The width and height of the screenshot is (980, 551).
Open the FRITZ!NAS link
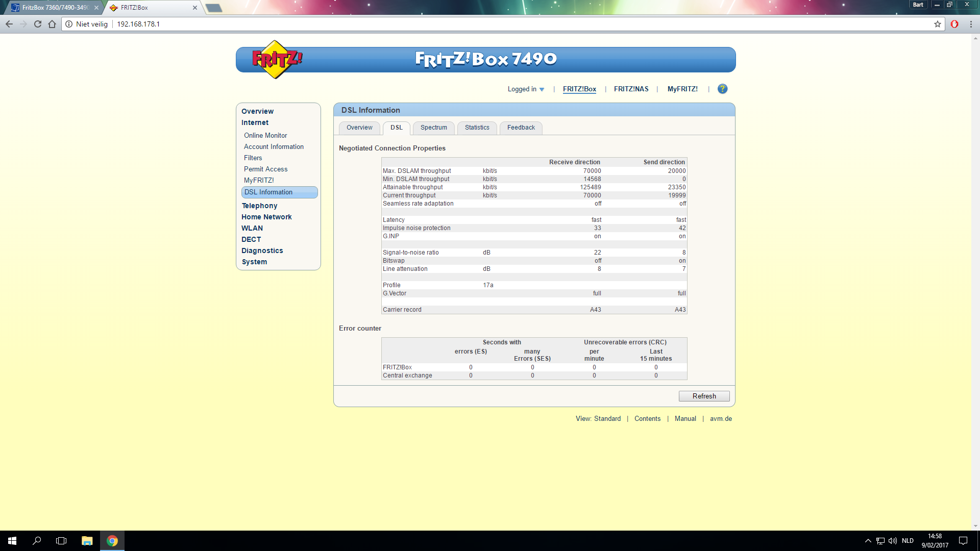[x=631, y=89]
